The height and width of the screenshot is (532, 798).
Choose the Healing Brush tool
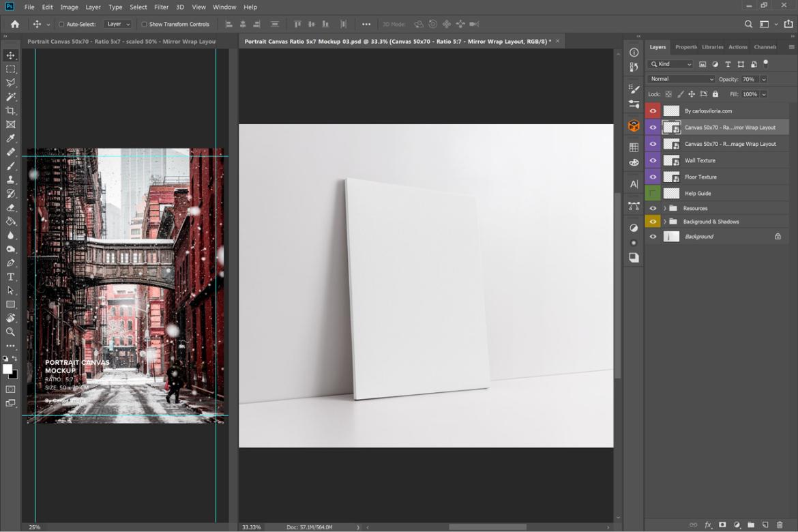tap(10, 152)
